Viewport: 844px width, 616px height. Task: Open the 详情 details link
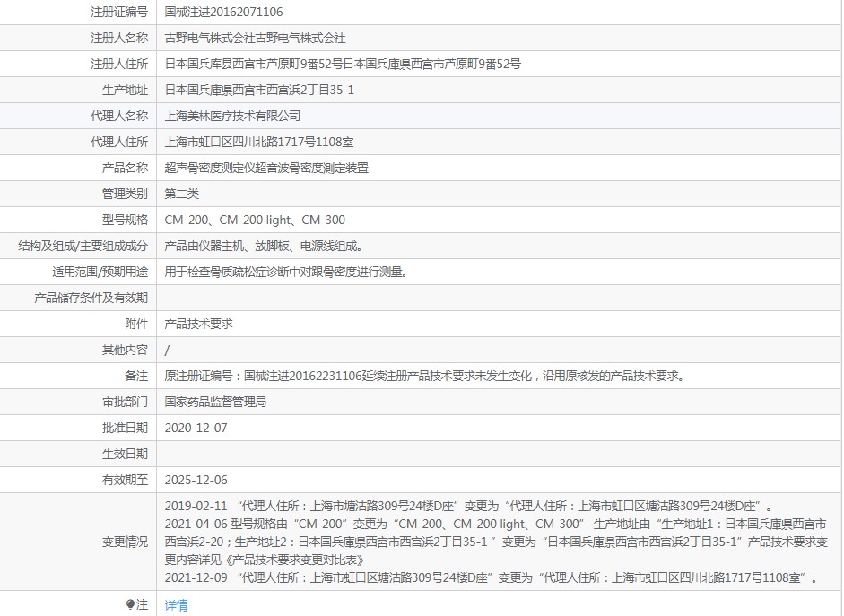click(176, 605)
